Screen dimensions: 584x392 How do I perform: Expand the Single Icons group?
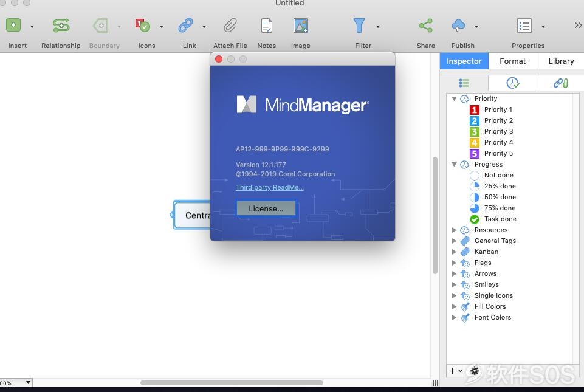tap(454, 295)
